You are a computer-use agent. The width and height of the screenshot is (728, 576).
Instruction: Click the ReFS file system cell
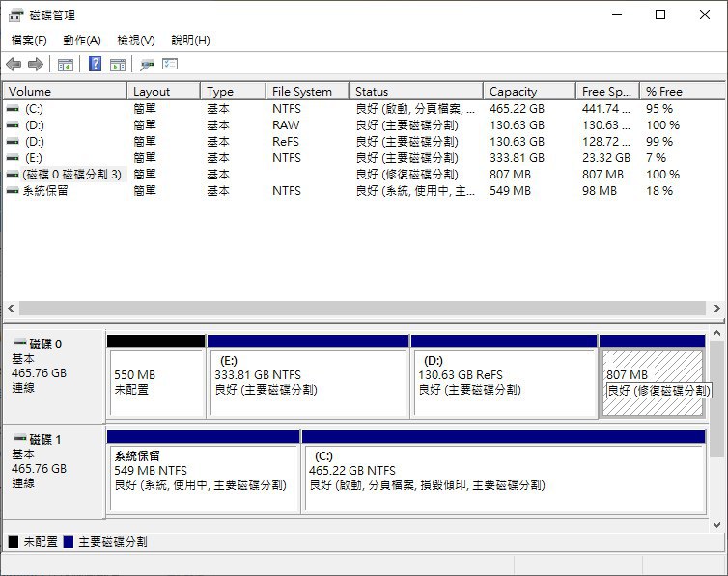pos(286,142)
